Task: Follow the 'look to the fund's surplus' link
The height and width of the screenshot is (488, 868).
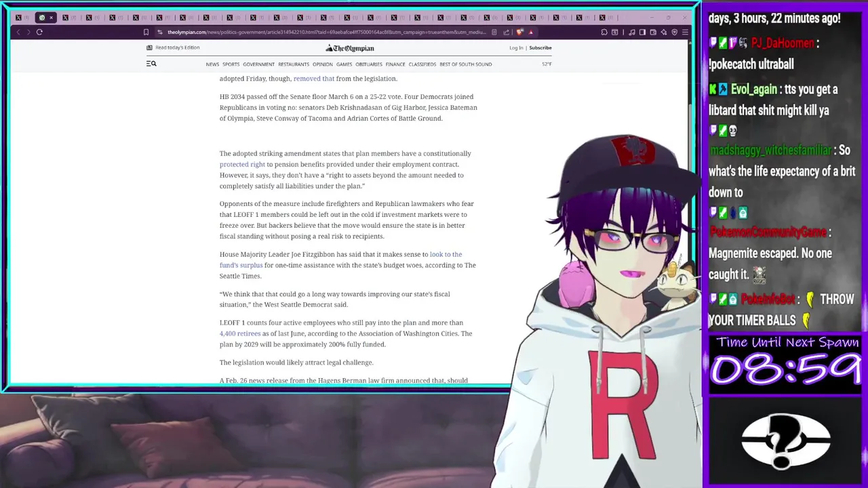Action: click(340, 260)
